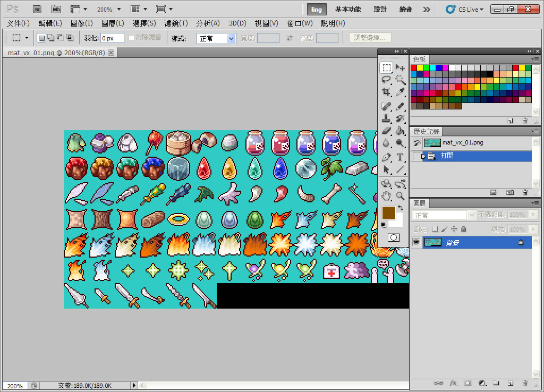
Task: Select the Crop tool
Action: (386, 92)
